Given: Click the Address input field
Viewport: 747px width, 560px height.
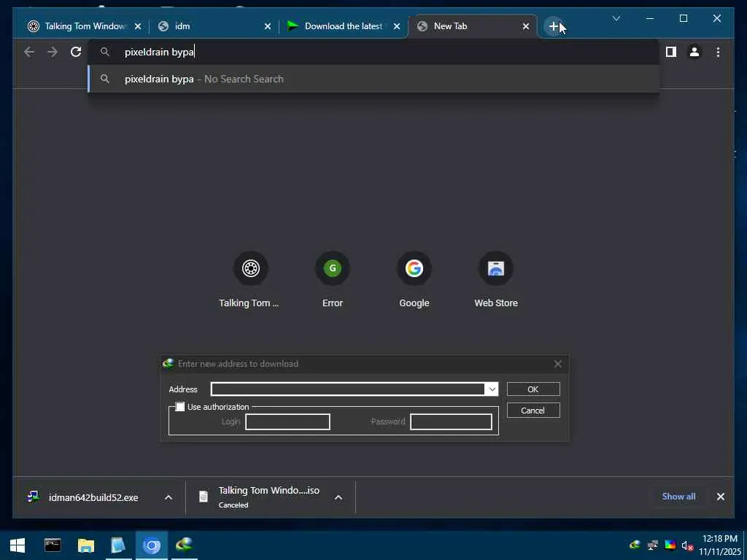Looking at the screenshot, I should pos(348,389).
